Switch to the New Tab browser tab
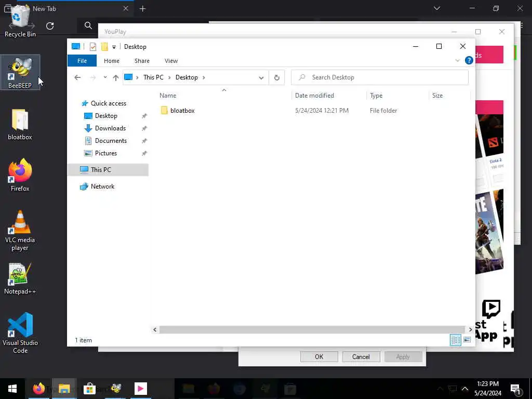Viewport: 532px width, 399px height. [x=68, y=9]
